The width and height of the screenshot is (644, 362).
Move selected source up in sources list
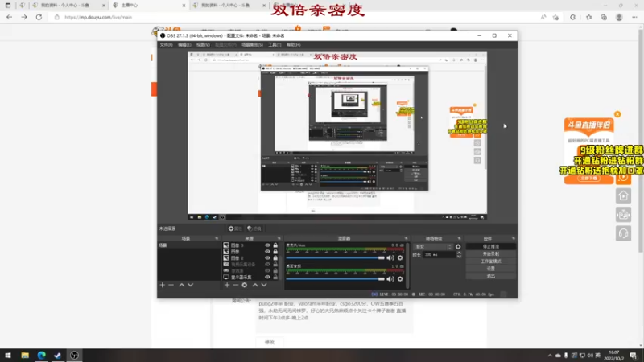(x=255, y=285)
